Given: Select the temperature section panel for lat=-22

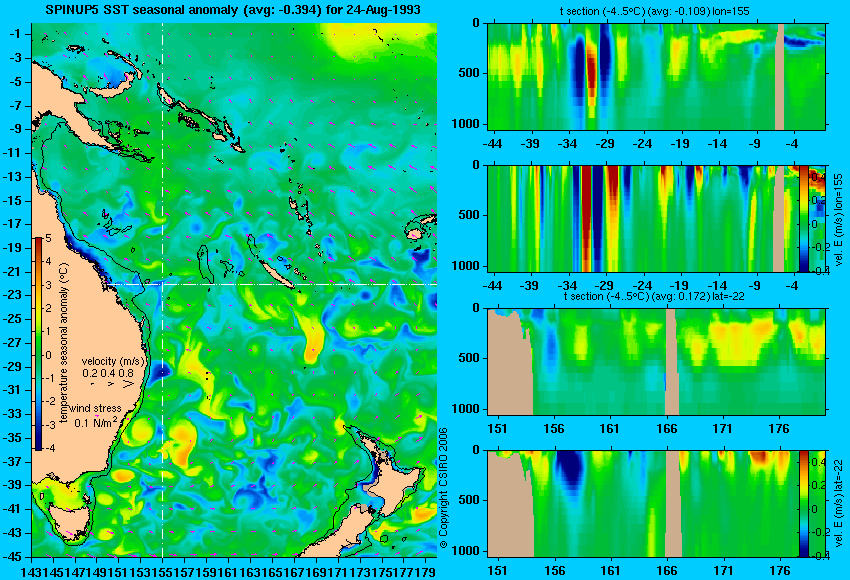Looking at the screenshot, I should (656, 362).
